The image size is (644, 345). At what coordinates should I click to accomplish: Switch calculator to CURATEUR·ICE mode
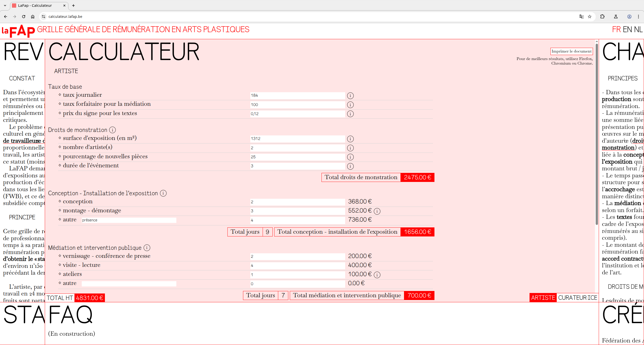[577, 298]
